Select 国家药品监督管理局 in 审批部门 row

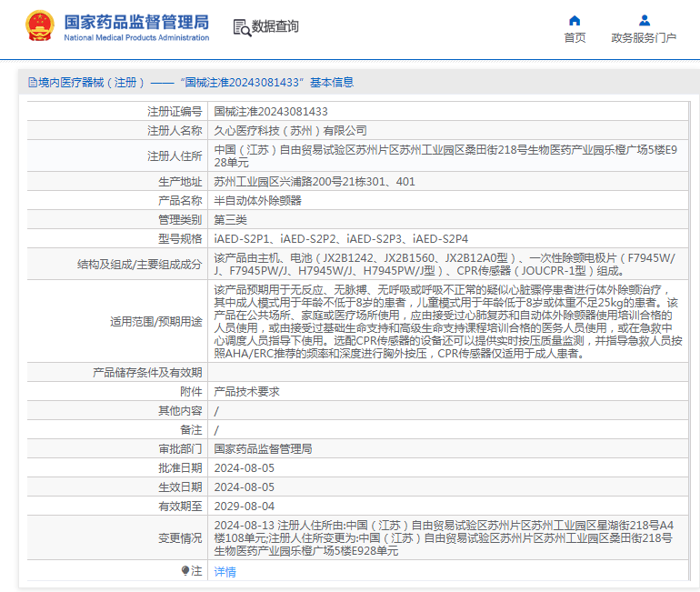[263, 448]
